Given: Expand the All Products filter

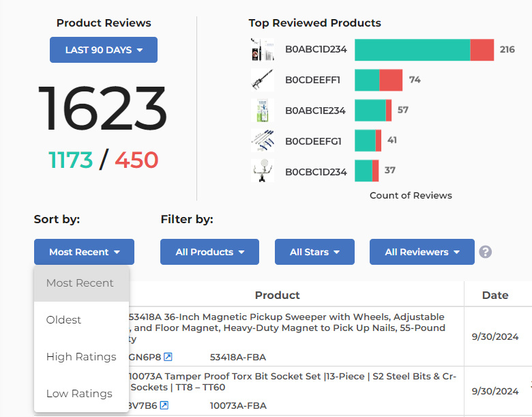Looking at the screenshot, I should [209, 252].
